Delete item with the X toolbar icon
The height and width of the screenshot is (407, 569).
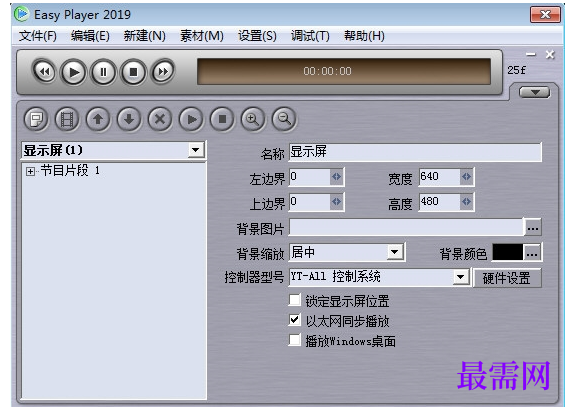(160, 119)
